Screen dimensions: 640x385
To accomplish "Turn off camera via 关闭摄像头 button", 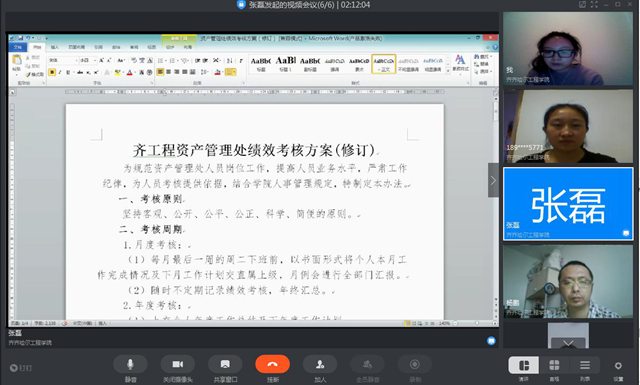I will click(178, 364).
